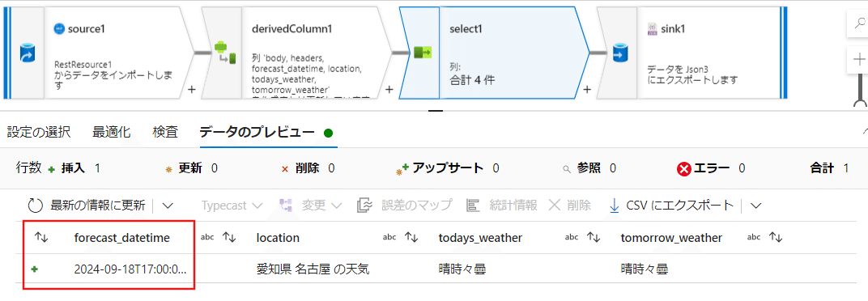Click the refresh icon for 最新の情報に更新
The width and height of the screenshot is (868, 301).
click(36, 206)
